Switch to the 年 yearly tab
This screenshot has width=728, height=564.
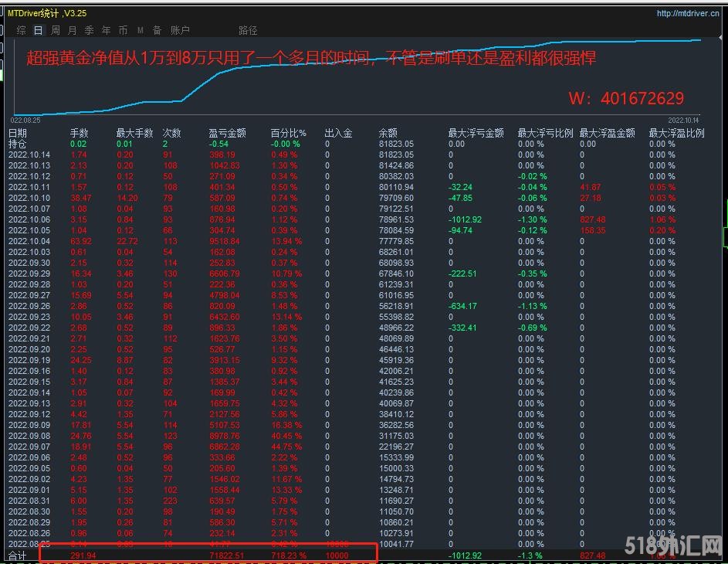click(x=106, y=31)
